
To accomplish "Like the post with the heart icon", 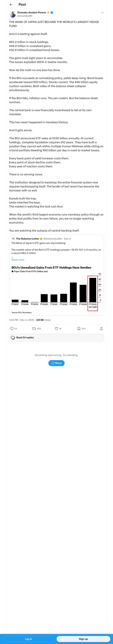I will pyautogui.click(x=56, y=329).
